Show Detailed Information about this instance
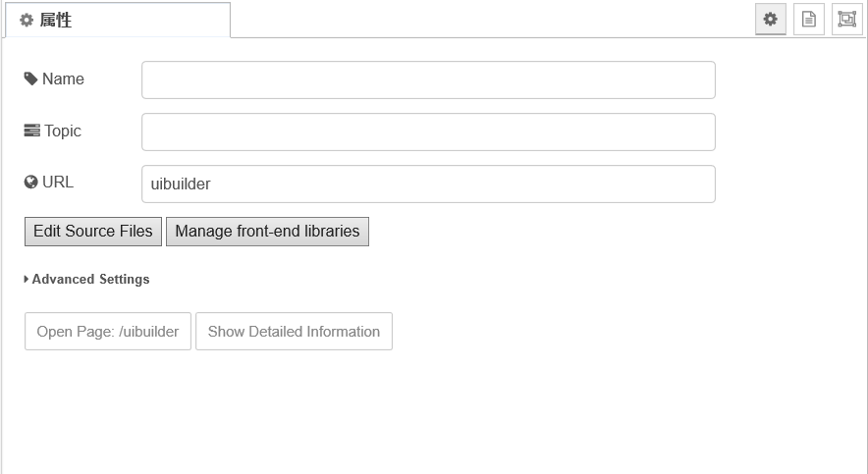Image resolution: width=868 pixels, height=474 pixels. point(294,332)
